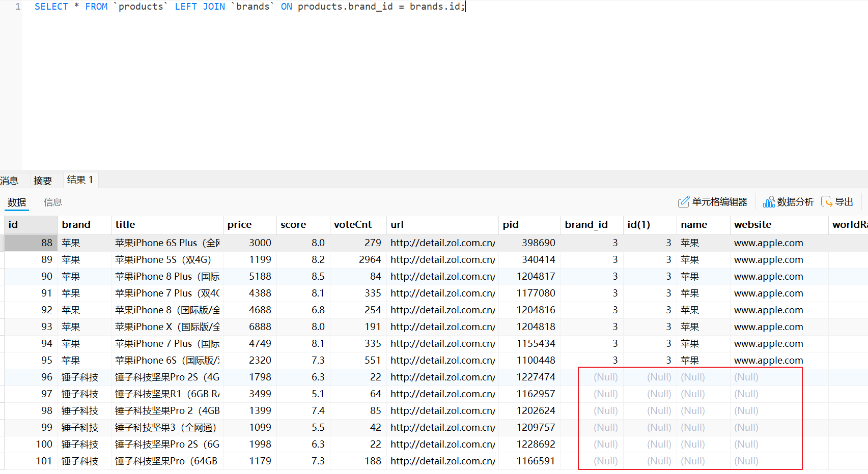The width and height of the screenshot is (868, 474).
Task: Select the website column header
Action: point(752,224)
